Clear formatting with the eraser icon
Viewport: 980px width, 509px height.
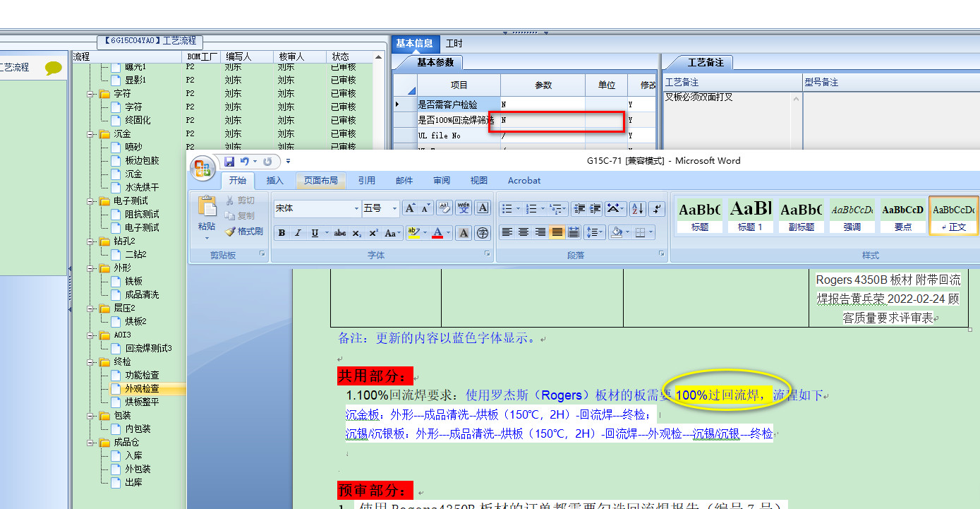445,208
